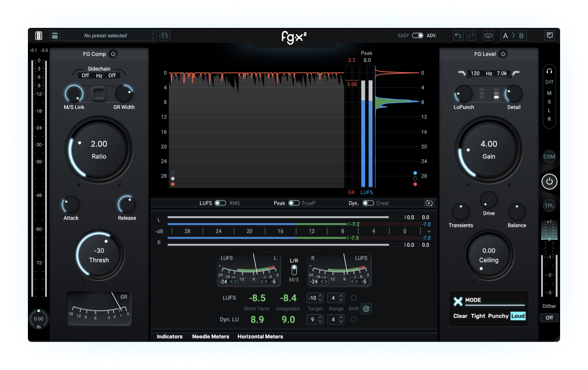Viewport: 588px width, 370px height.
Task: Select the LUFS target radio circle
Action: pos(353,298)
